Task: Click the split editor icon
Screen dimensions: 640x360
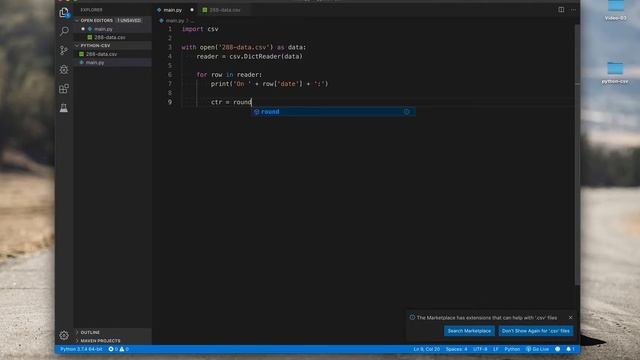Action: pos(561,10)
